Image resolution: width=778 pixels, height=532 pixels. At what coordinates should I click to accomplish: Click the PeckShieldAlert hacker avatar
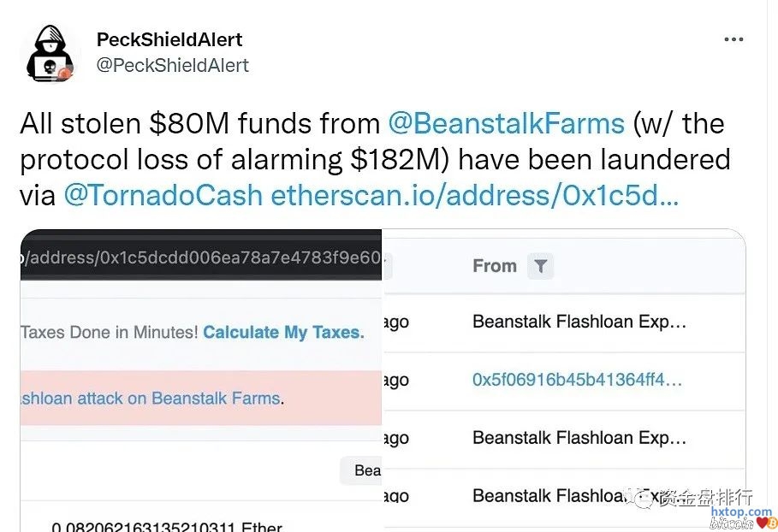[50, 53]
